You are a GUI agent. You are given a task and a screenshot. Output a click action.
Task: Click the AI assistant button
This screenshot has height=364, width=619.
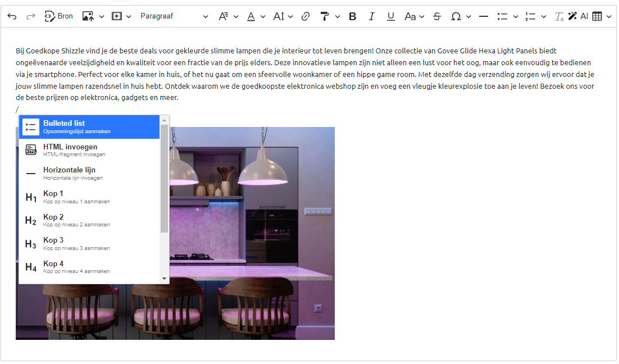click(578, 16)
